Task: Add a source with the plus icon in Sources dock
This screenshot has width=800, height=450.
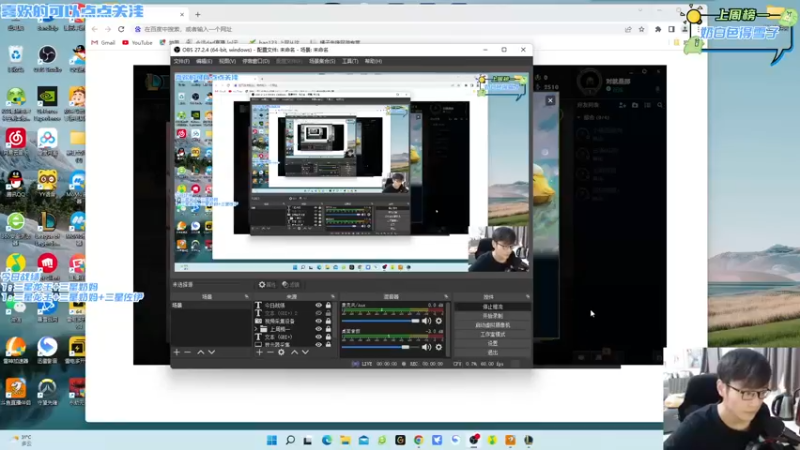Action: click(x=259, y=352)
